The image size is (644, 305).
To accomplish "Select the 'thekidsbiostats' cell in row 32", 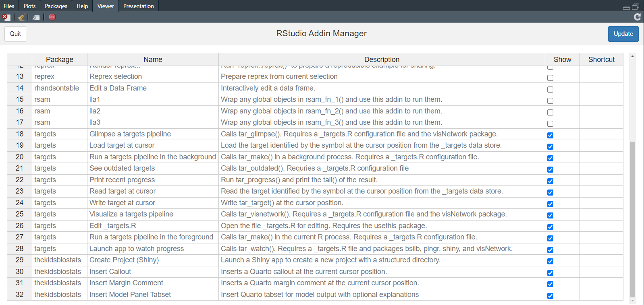I will 60,295.
